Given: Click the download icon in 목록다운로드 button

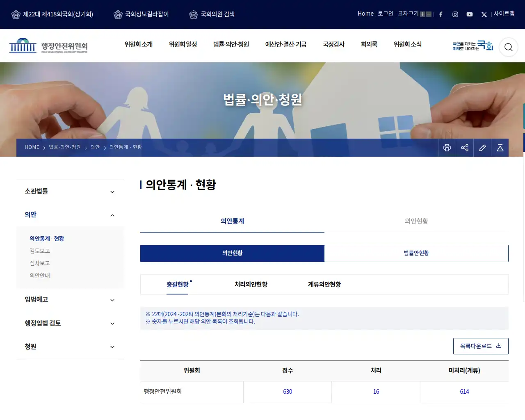Looking at the screenshot, I should click(499, 346).
